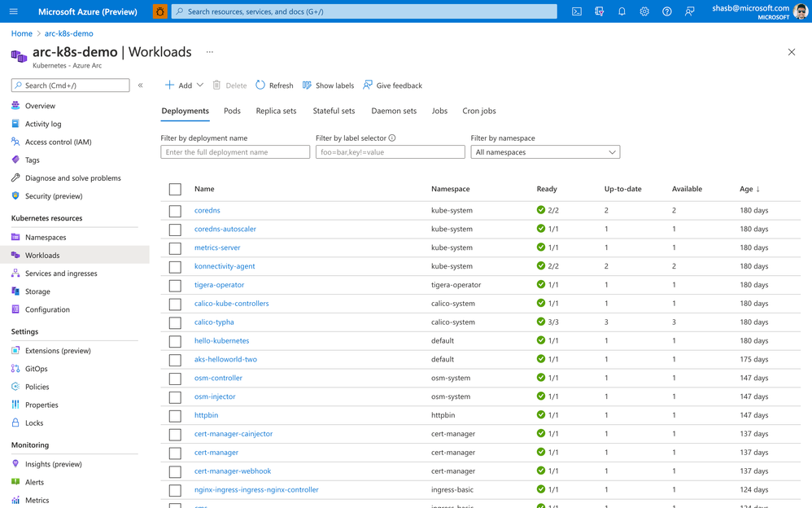This screenshot has width=812, height=508.
Task: Open the Azure portal hamburger menu
Action: (x=14, y=11)
